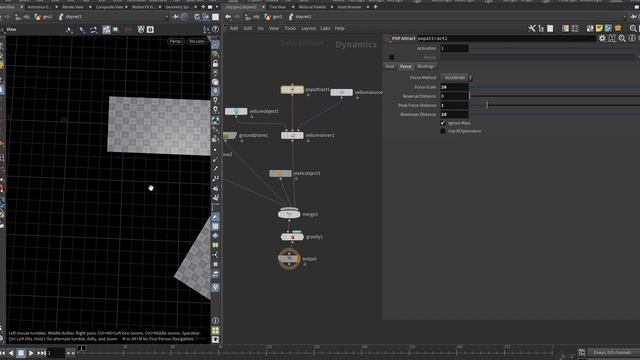This screenshot has width=640, height=360.
Task: Open the No cam camera dropdown
Action: coord(197,41)
